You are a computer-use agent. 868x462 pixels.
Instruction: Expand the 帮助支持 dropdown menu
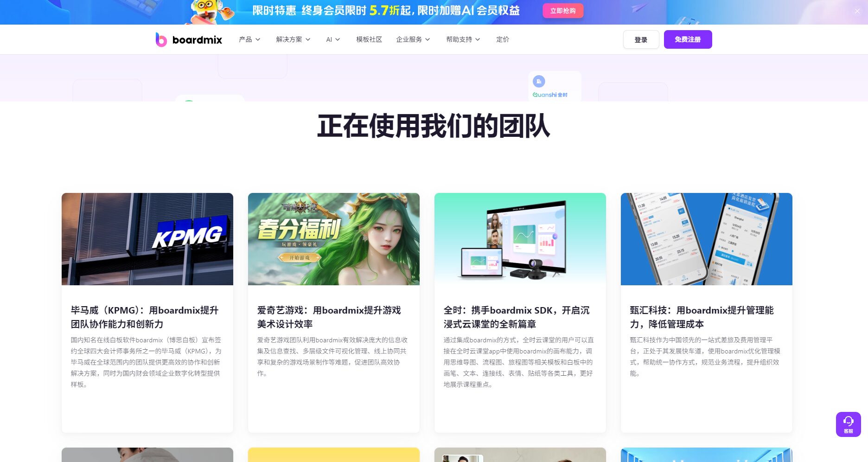click(x=463, y=39)
